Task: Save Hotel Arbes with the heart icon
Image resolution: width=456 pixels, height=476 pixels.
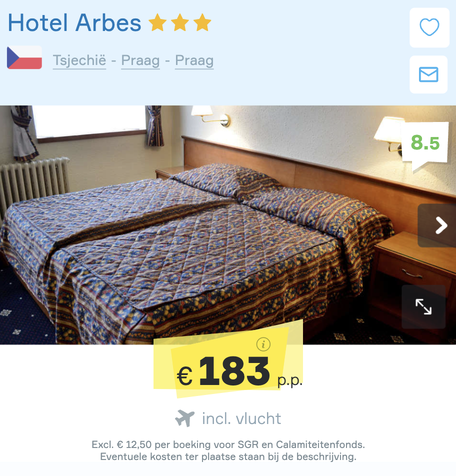Action: pyautogui.click(x=429, y=27)
